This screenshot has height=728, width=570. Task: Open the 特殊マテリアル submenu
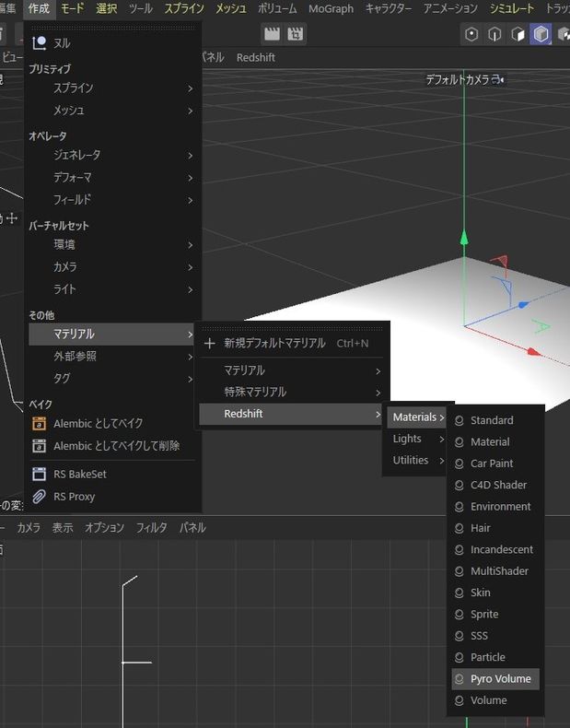coord(291,393)
